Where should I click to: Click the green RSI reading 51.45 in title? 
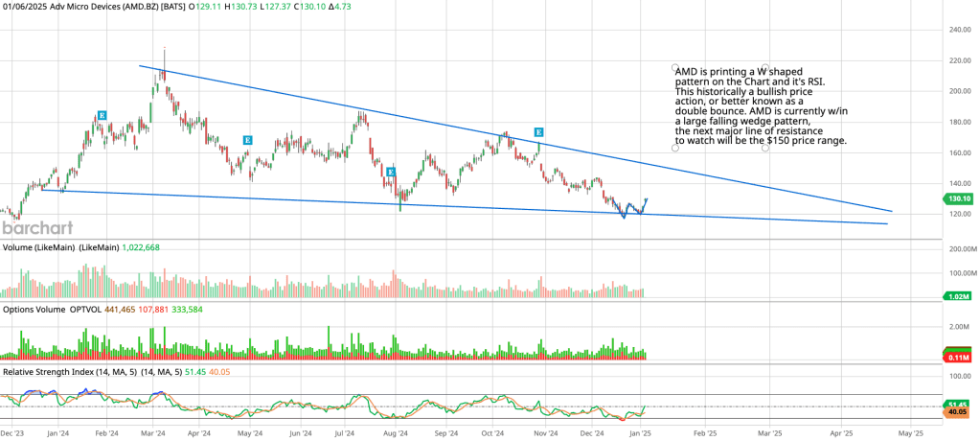point(195,372)
